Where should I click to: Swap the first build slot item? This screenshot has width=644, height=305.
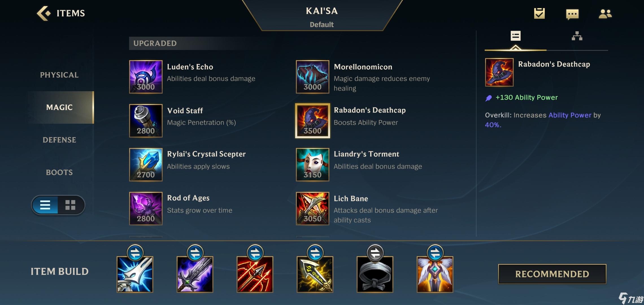coord(135,253)
